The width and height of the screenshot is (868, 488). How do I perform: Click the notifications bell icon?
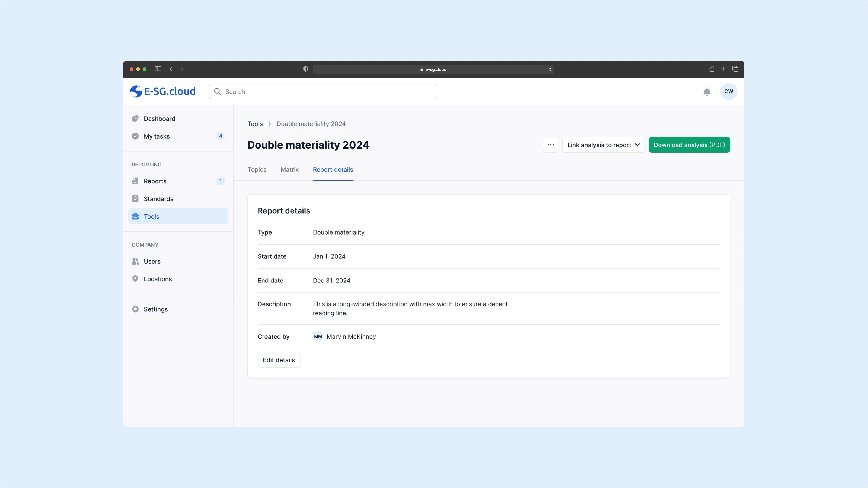pyautogui.click(x=707, y=92)
